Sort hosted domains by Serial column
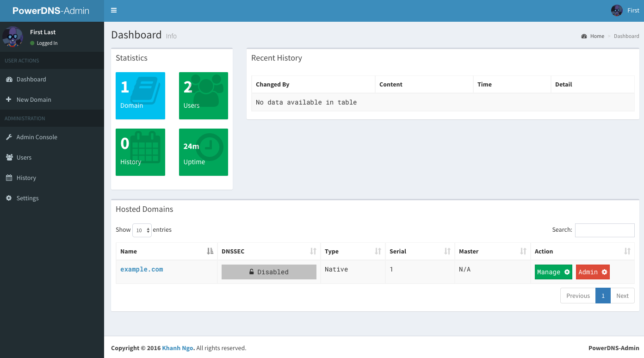The width and height of the screenshot is (644, 358). point(420,251)
